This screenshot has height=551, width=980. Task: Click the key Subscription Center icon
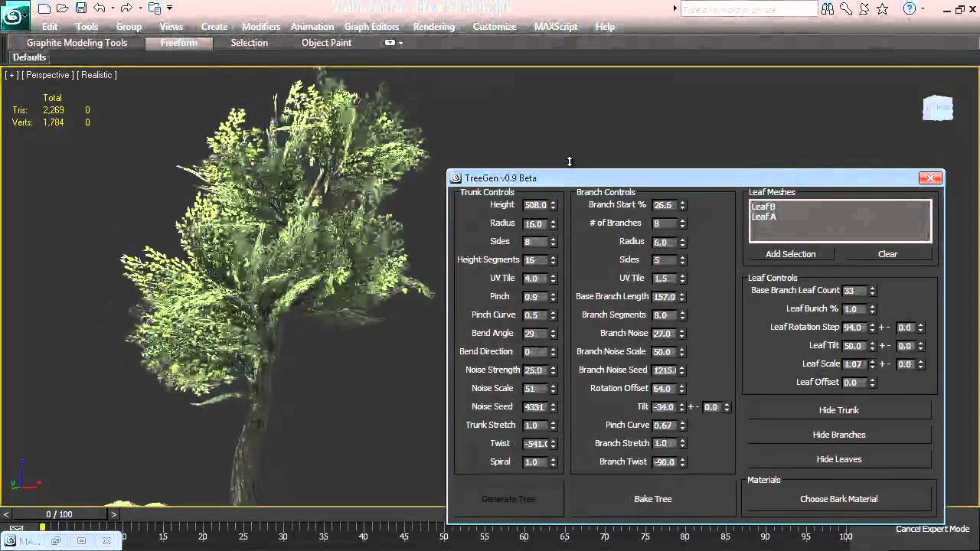click(846, 8)
